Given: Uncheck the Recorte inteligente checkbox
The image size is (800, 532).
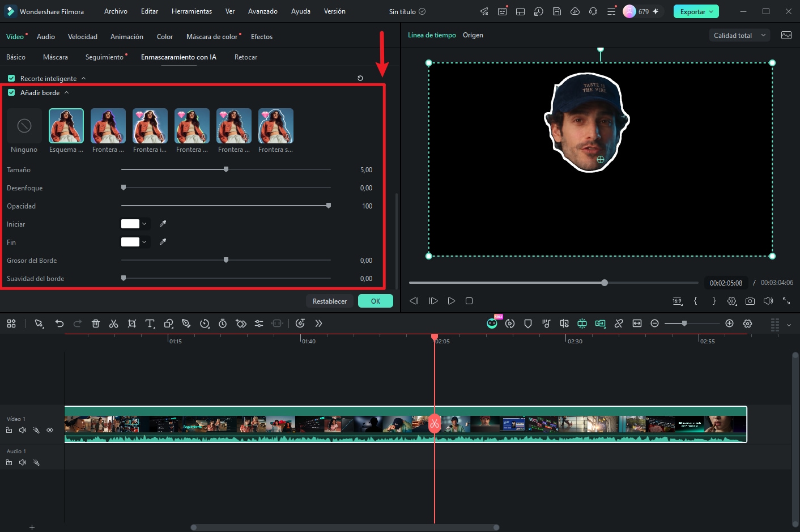Looking at the screenshot, I should pyautogui.click(x=11, y=78).
